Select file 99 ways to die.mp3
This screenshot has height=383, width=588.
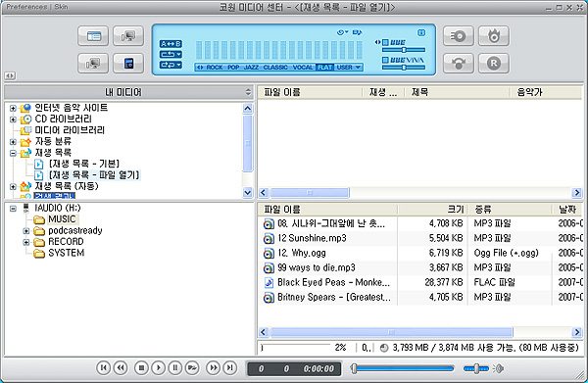click(317, 267)
